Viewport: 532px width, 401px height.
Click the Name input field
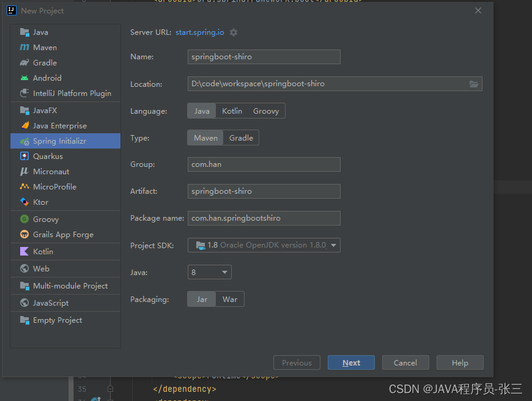(x=264, y=57)
